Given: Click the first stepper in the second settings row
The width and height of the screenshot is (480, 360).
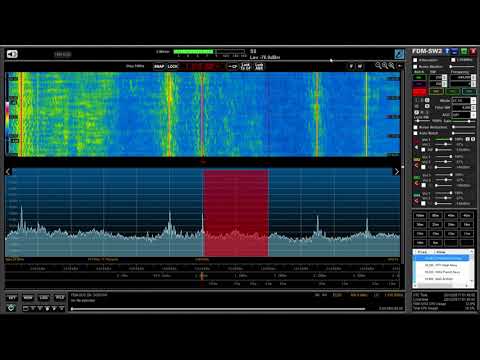Looking at the screenshot, I should (444, 84).
